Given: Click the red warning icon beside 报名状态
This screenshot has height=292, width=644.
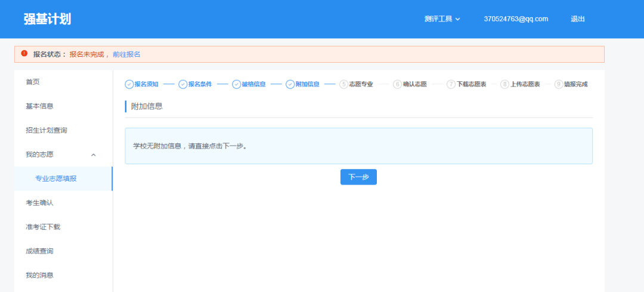Looking at the screenshot, I should (24, 54).
